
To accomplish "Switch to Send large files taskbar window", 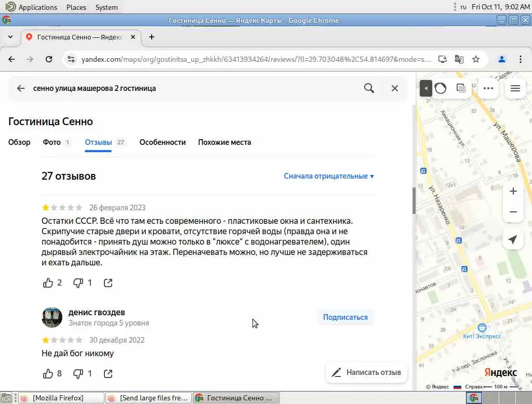I will pos(149,398).
